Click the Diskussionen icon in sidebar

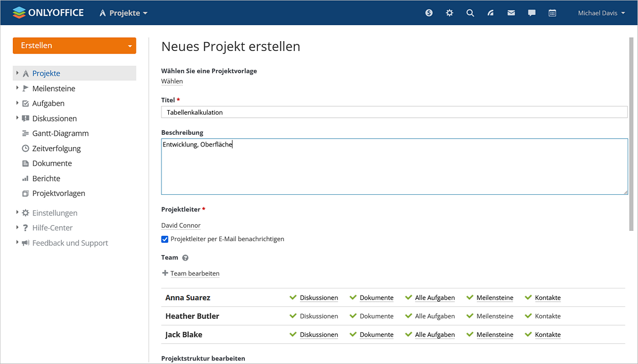click(x=26, y=118)
